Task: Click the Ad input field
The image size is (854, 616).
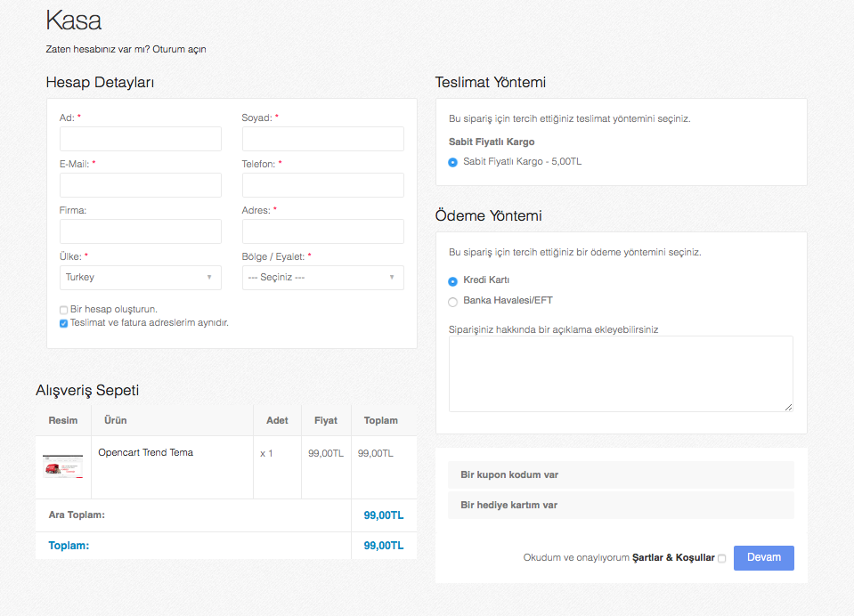Action: 140,139
